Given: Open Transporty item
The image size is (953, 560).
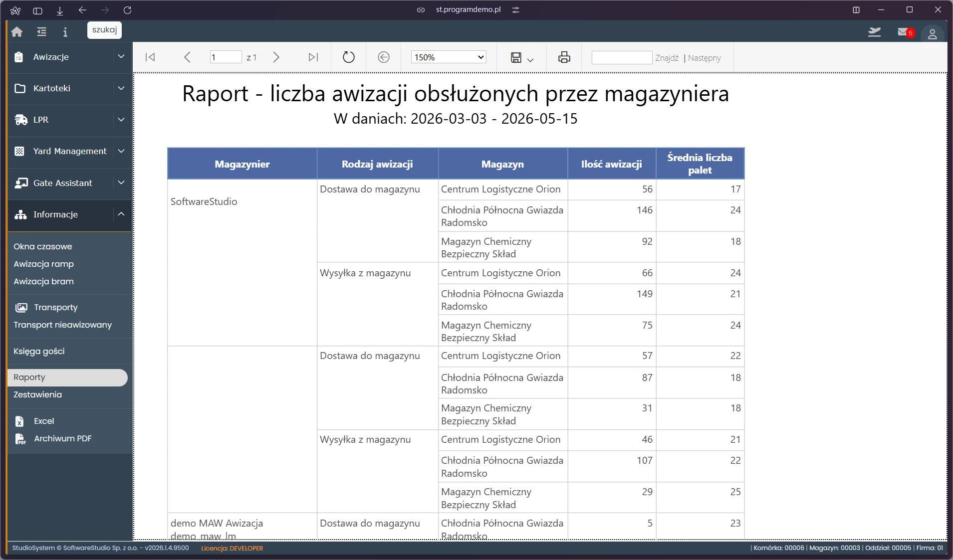Looking at the screenshot, I should click(x=56, y=307).
